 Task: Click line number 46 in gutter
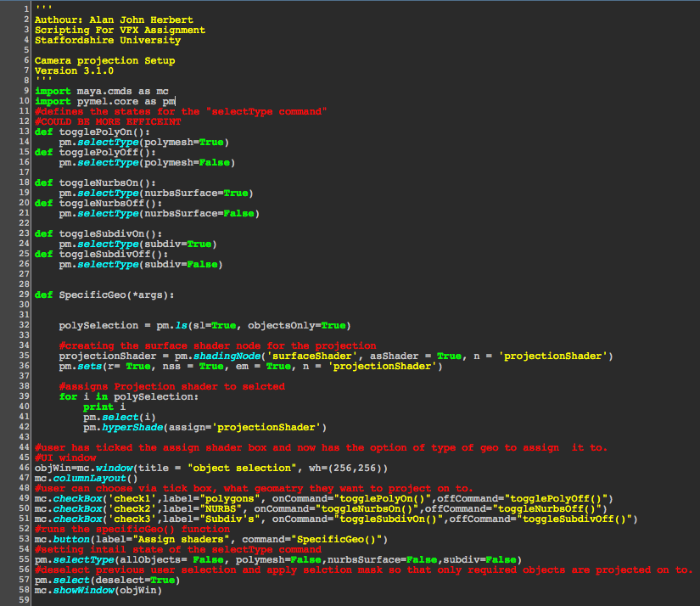point(24,468)
